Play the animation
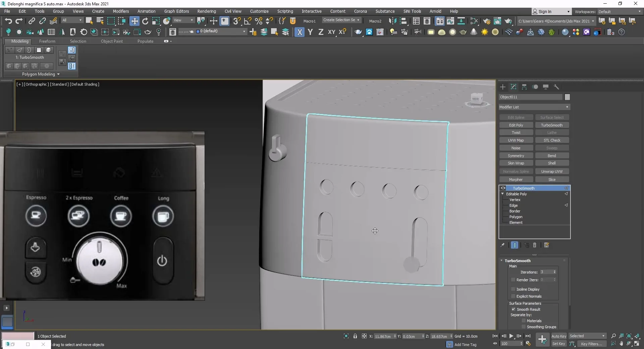 point(511,336)
